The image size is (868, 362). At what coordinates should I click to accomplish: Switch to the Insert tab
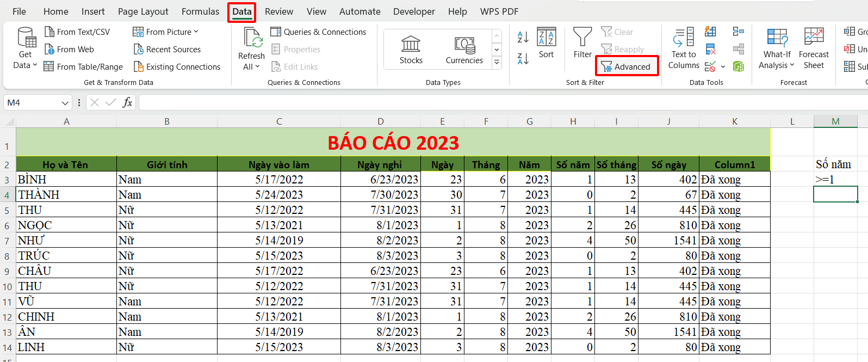tap(93, 11)
